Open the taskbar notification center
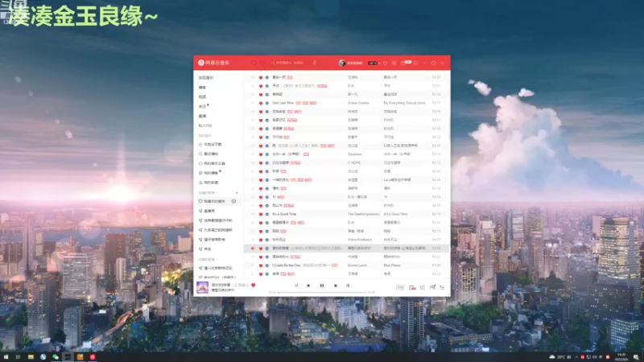 tap(636, 357)
